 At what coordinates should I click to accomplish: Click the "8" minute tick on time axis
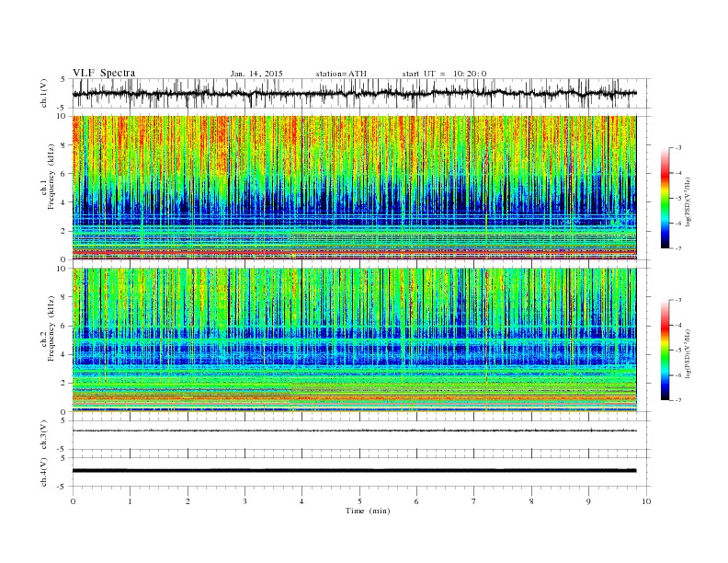click(x=531, y=501)
